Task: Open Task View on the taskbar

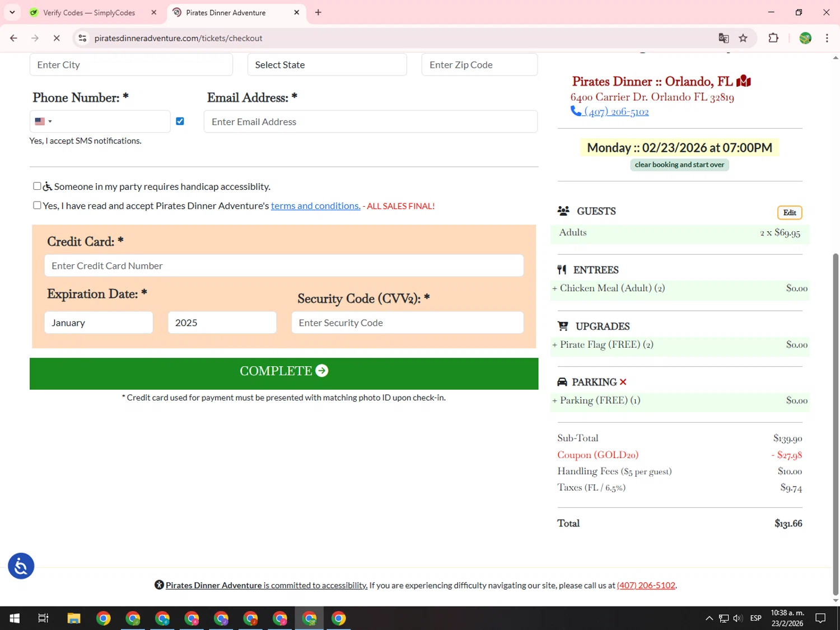Action: click(43, 618)
